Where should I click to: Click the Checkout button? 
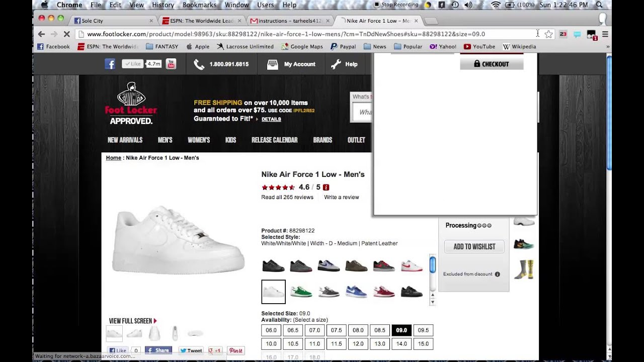492,64
